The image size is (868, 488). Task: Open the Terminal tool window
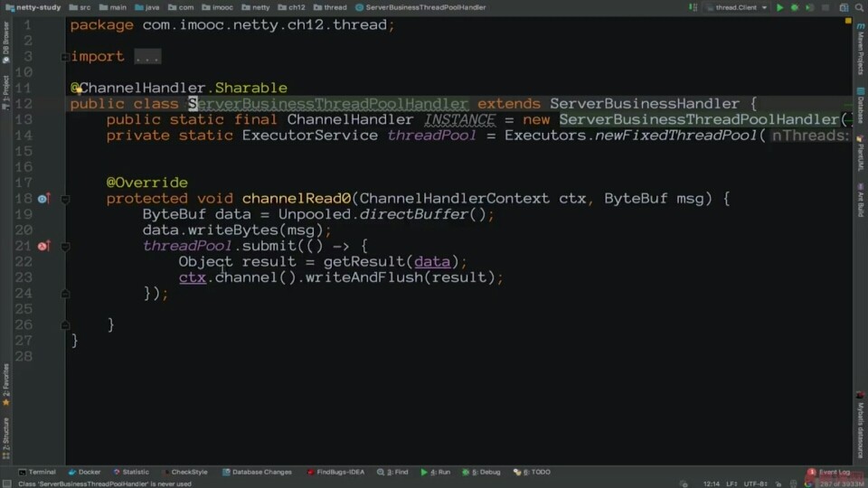click(x=37, y=472)
